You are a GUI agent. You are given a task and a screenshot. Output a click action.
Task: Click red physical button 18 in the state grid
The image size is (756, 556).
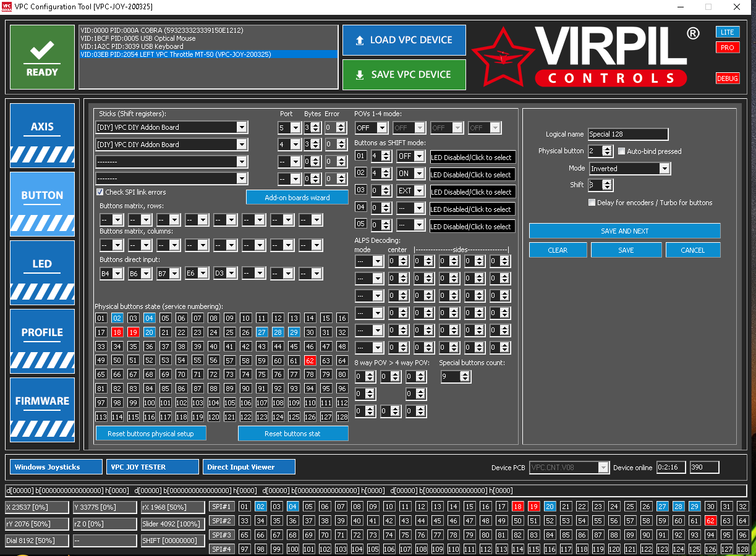click(117, 332)
